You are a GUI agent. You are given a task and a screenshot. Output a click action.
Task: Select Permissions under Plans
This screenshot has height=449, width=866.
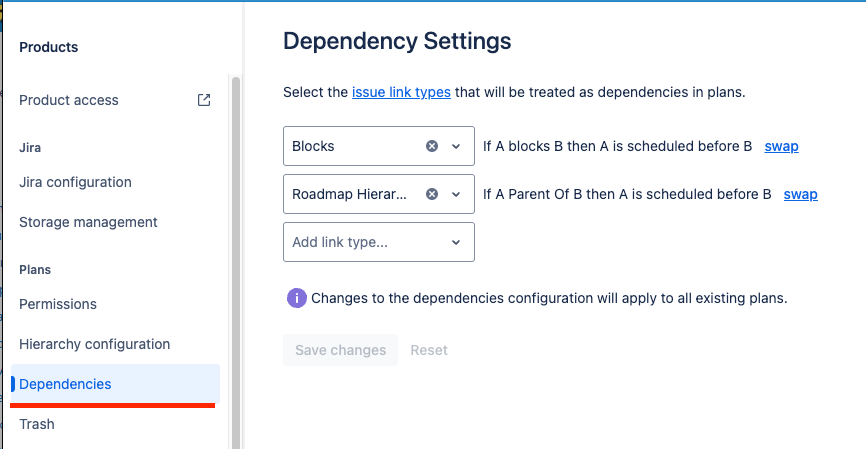[57, 304]
